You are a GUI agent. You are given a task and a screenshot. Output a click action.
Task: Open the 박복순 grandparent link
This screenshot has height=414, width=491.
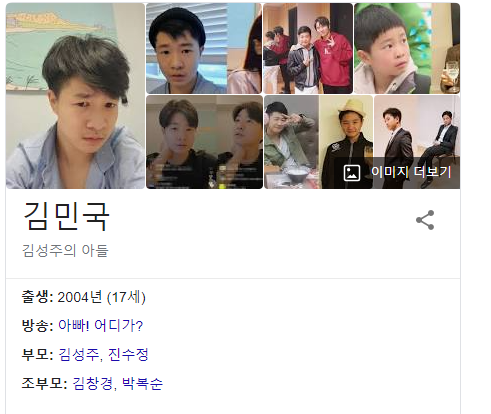pyautogui.click(x=142, y=383)
